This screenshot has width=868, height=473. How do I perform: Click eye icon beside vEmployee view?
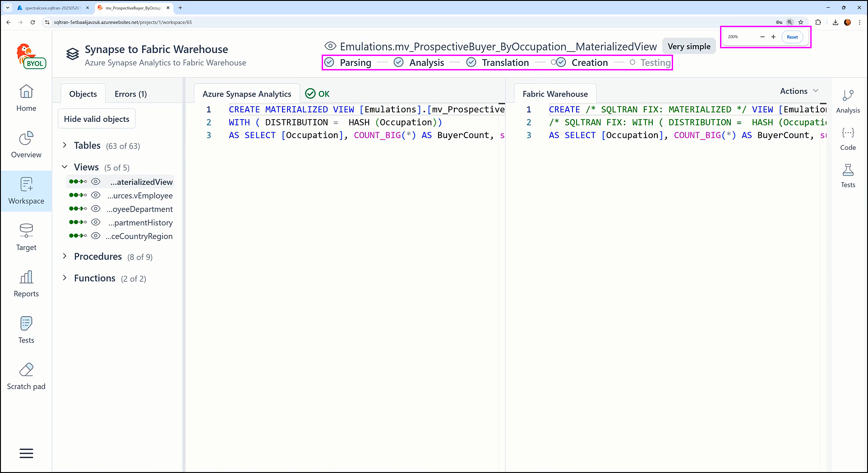tap(96, 195)
